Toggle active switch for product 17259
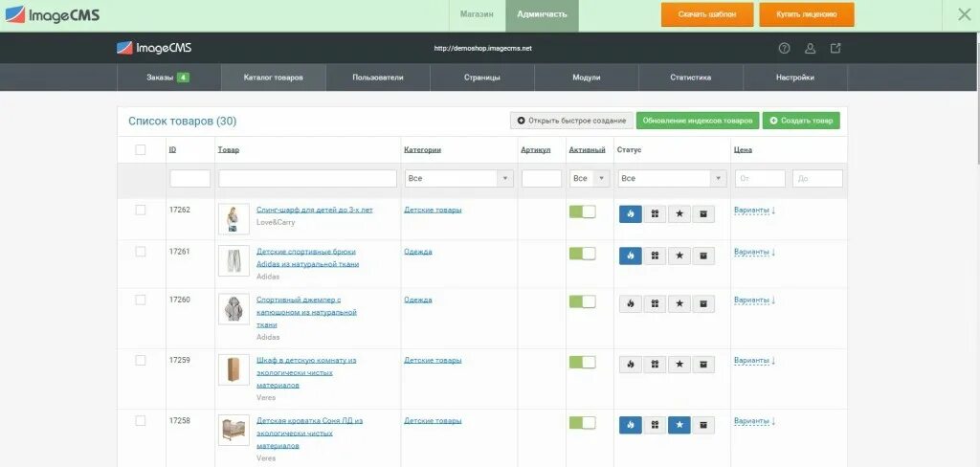The image size is (980, 467). (x=582, y=363)
